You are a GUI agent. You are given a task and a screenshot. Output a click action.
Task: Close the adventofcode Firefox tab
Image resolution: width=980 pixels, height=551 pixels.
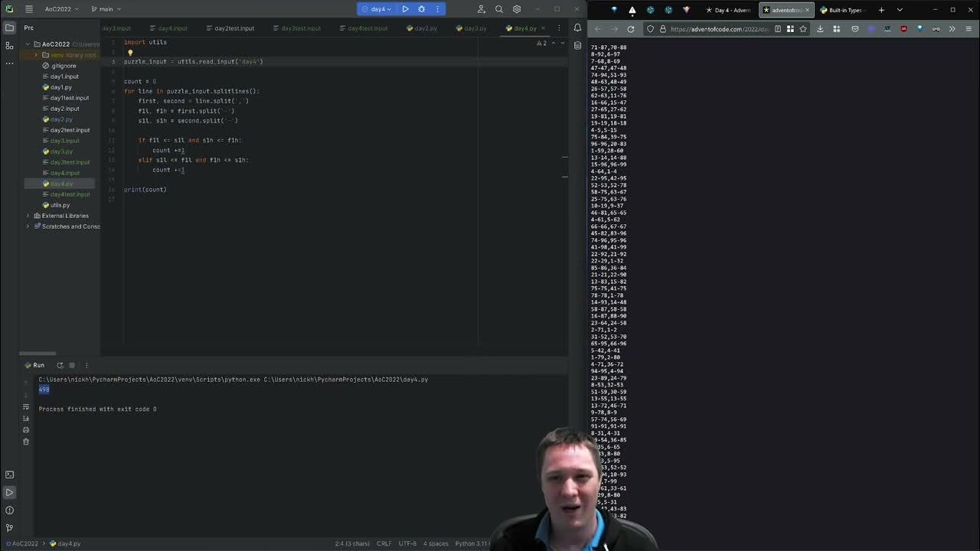808,10
